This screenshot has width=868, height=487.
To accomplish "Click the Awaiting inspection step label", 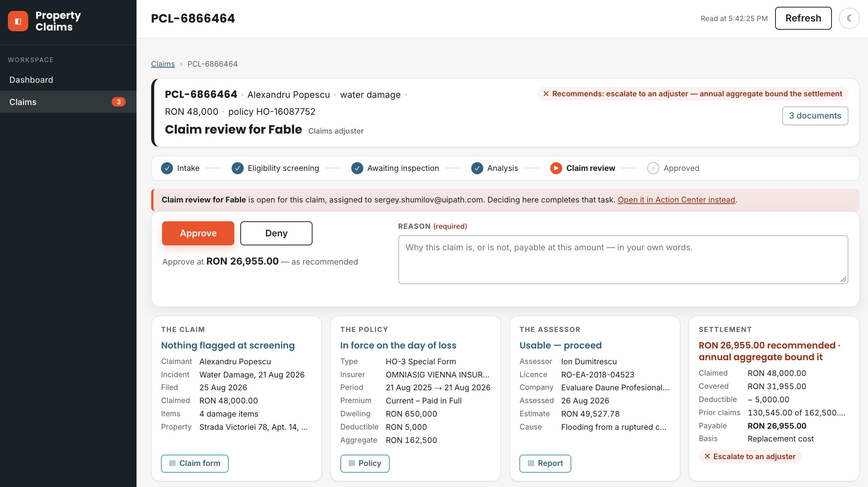I will tap(403, 168).
